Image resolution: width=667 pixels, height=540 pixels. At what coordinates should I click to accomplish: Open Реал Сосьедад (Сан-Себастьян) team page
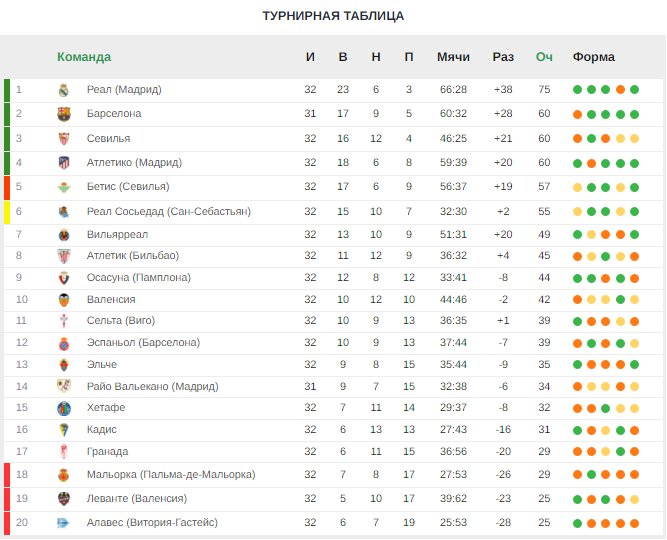pos(169,211)
